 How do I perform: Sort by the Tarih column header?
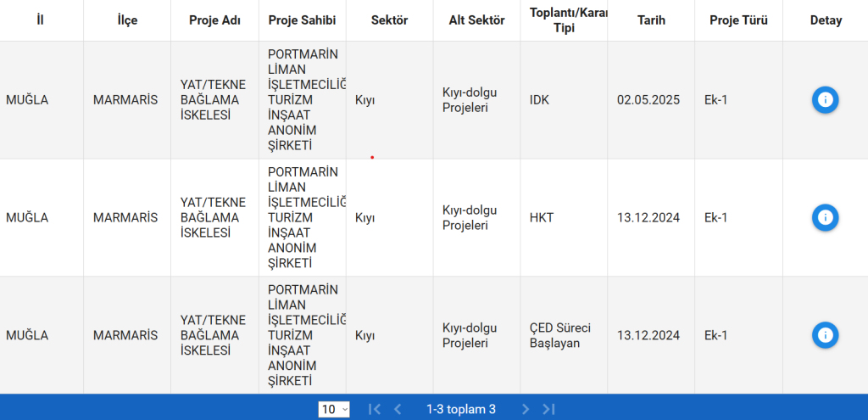[651, 20]
